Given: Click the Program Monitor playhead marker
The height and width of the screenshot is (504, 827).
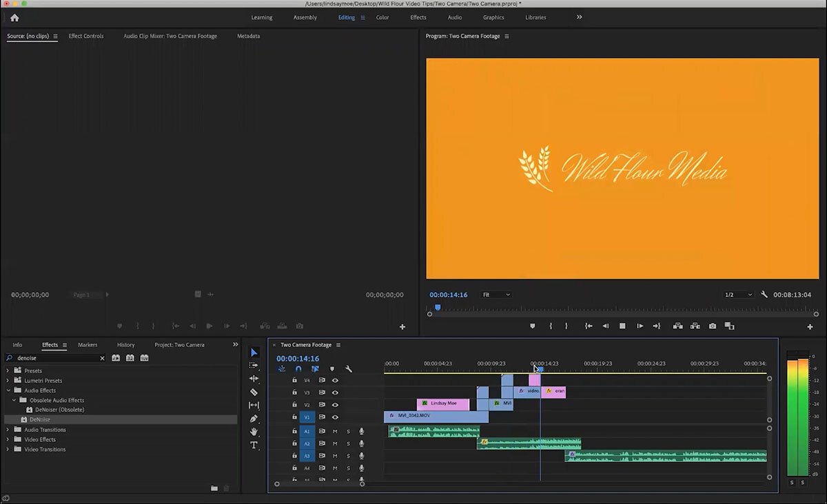Looking at the screenshot, I should click(x=437, y=308).
